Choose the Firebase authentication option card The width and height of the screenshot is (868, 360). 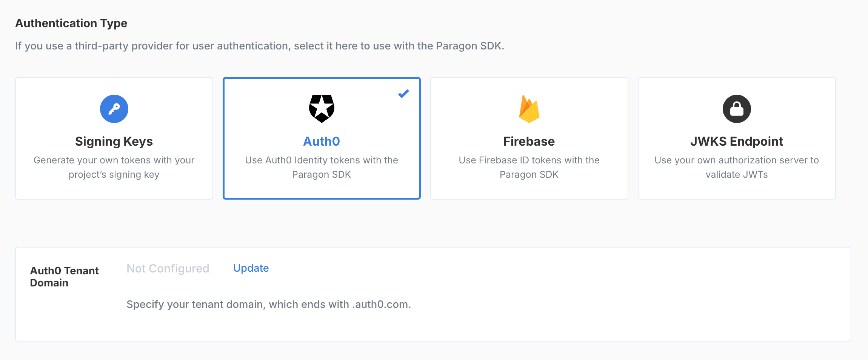(529, 138)
